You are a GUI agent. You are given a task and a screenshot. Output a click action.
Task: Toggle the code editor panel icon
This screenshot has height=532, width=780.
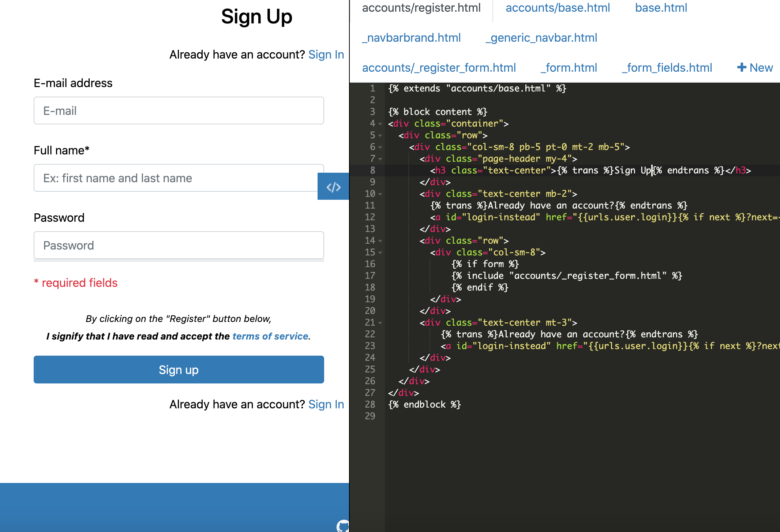(333, 187)
